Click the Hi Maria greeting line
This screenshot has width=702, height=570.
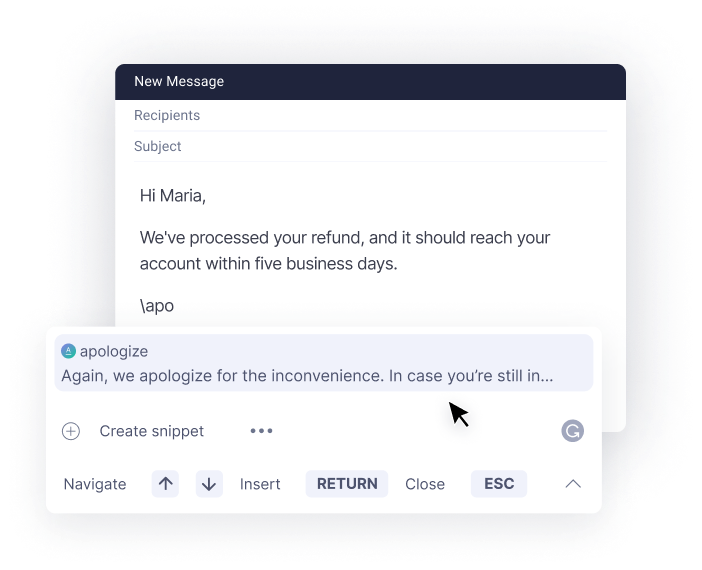click(x=173, y=196)
